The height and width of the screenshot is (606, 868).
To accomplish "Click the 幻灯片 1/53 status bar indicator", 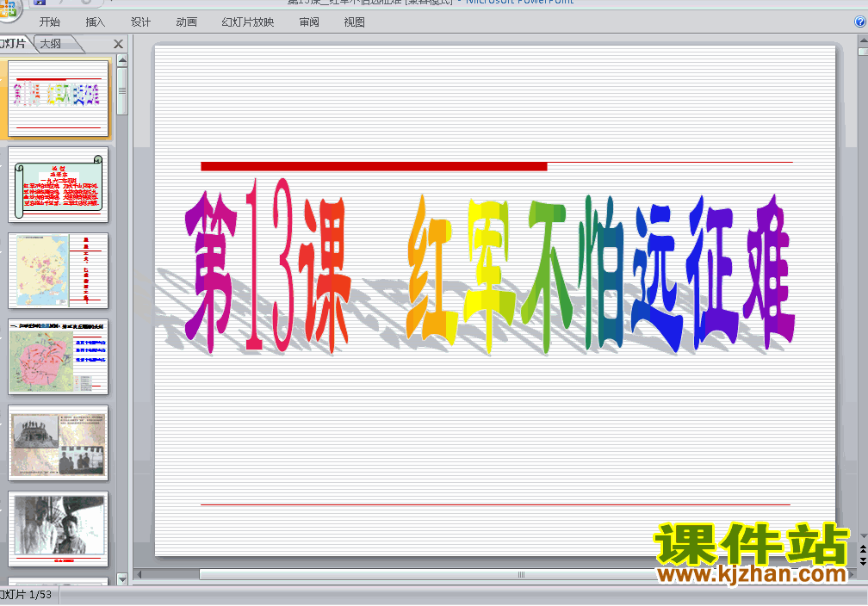I will pyautogui.click(x=26, y=594).
